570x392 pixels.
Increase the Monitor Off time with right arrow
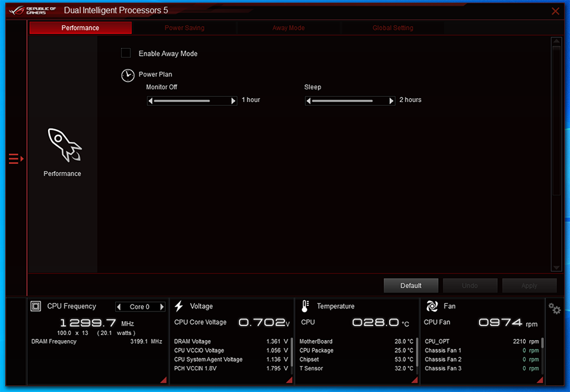pos(233,101)
